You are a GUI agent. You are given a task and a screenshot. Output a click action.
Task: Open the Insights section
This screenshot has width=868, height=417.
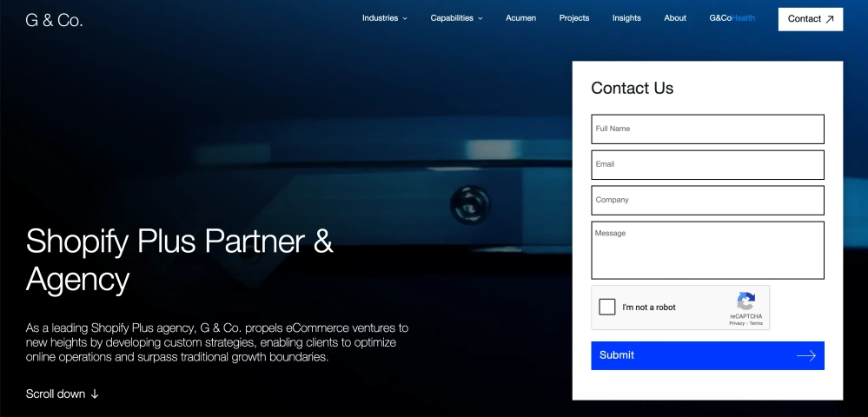pyautogui.click(x=626, y=18)
